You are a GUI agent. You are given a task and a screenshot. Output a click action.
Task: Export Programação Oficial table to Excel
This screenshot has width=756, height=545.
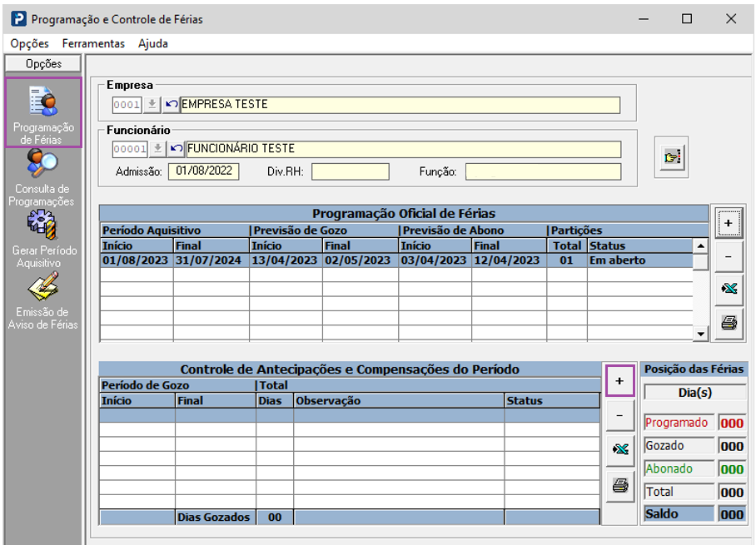[729, 289]
